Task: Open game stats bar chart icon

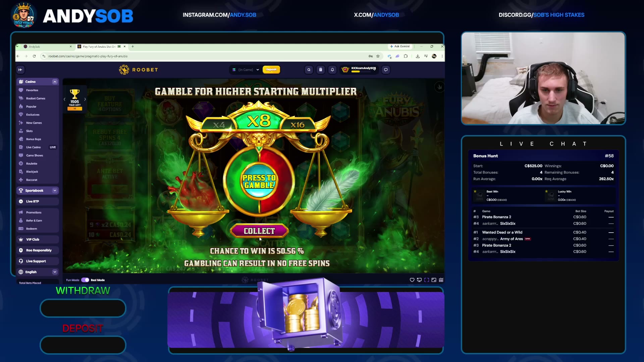Action: coord(441,280)
